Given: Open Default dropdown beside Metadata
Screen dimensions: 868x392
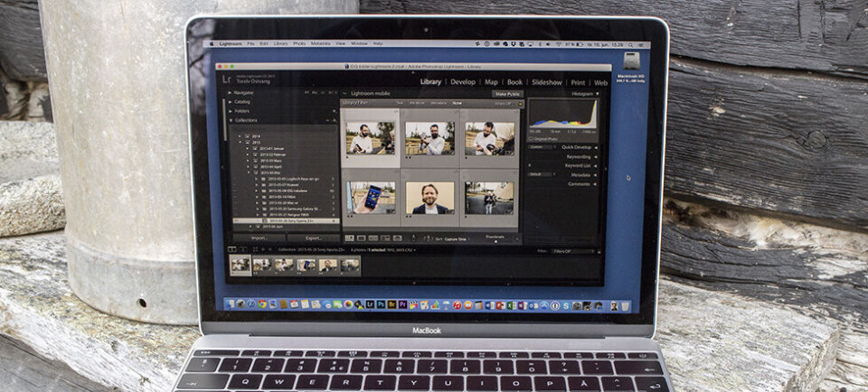Looking at the screenshot, I should (x=542, y=174).
